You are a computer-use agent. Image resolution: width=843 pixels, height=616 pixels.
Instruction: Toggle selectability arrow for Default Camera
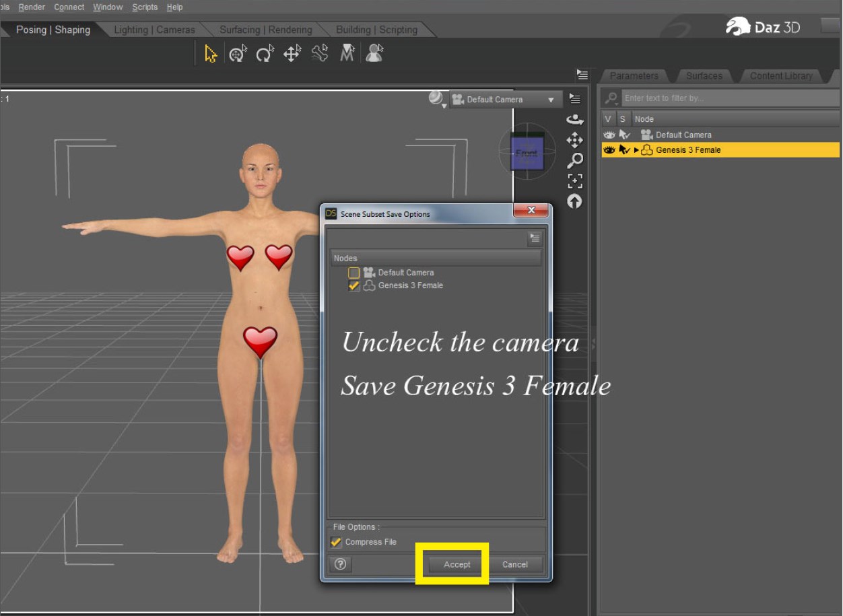click(624, 135)
